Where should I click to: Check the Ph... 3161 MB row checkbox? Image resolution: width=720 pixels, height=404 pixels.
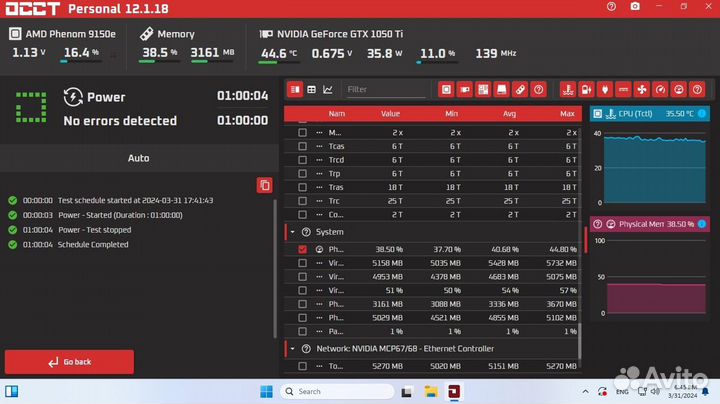[x=302, y=304]
